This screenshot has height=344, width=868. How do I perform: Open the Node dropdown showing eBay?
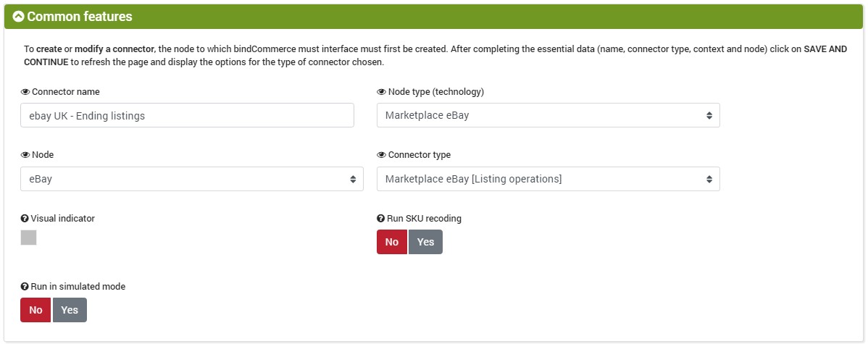click(191, 179)
